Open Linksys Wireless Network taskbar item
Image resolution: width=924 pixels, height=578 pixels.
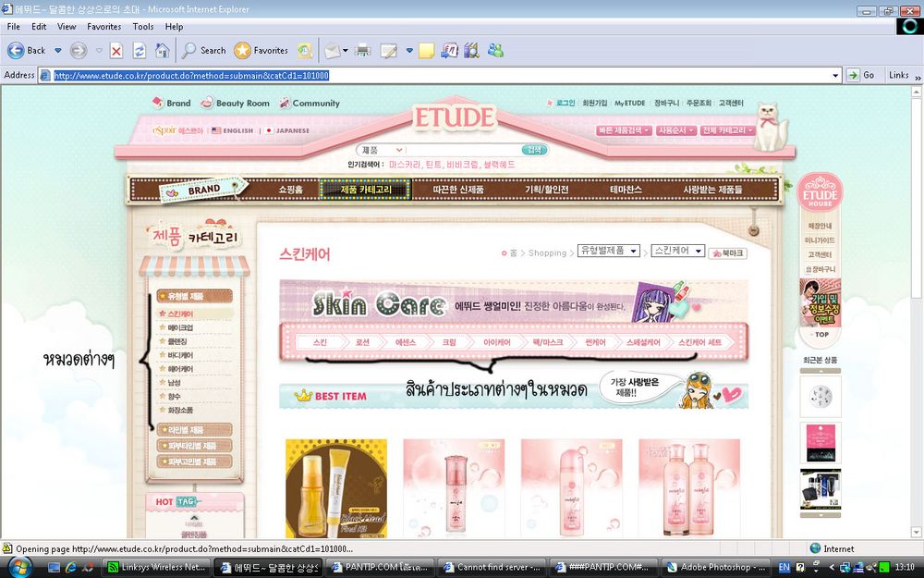click(x=157, y=568)
